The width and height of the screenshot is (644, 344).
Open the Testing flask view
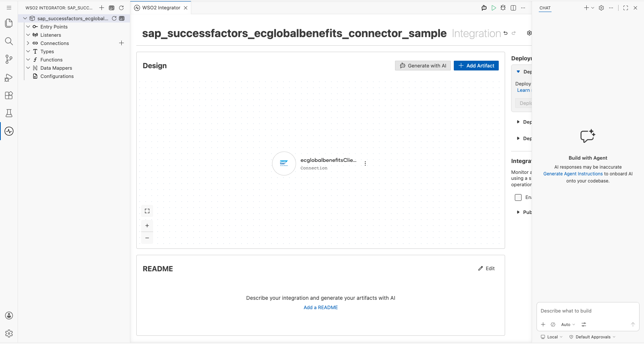point(9,113)
